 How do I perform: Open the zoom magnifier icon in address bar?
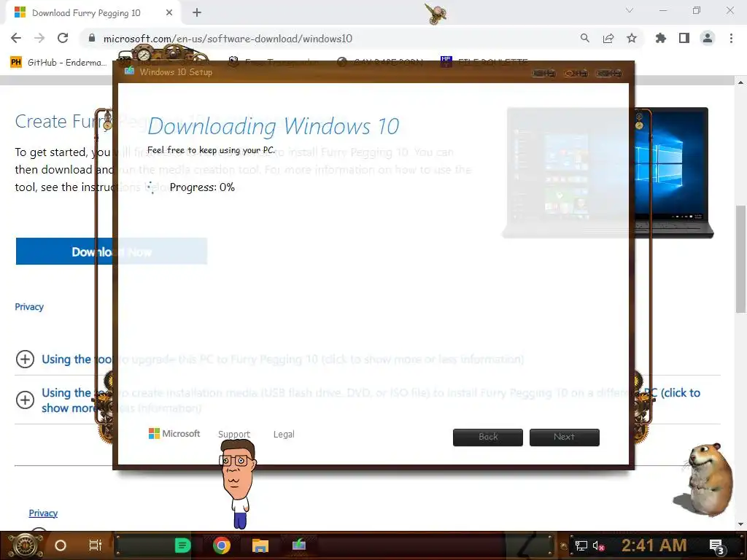point(584,38)
